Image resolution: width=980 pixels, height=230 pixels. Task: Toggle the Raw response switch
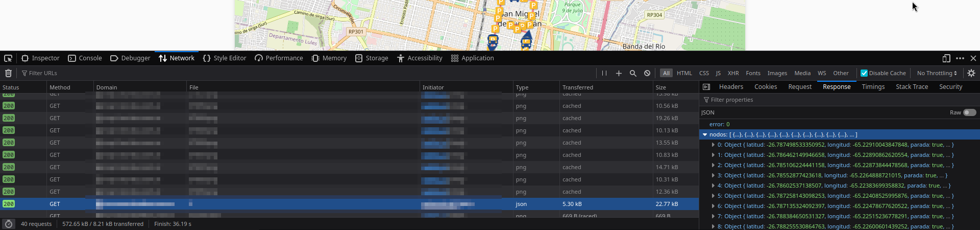[x=969, y=112]
